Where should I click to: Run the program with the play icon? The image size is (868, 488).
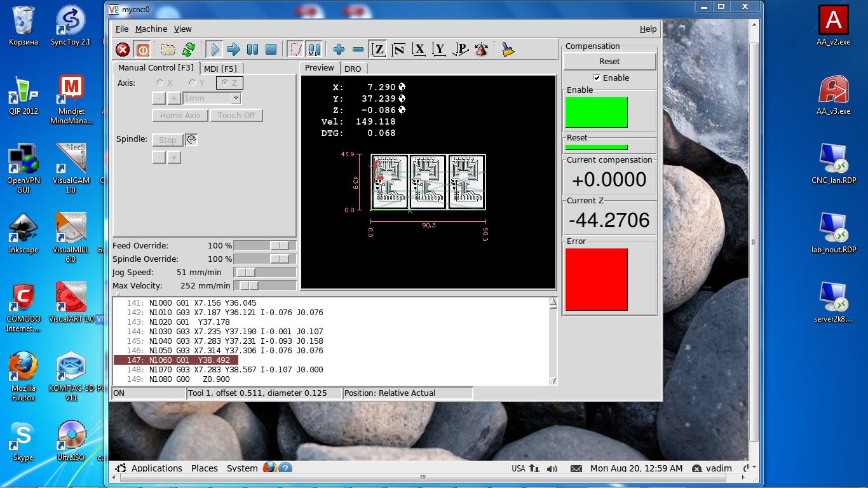(214, 50)
